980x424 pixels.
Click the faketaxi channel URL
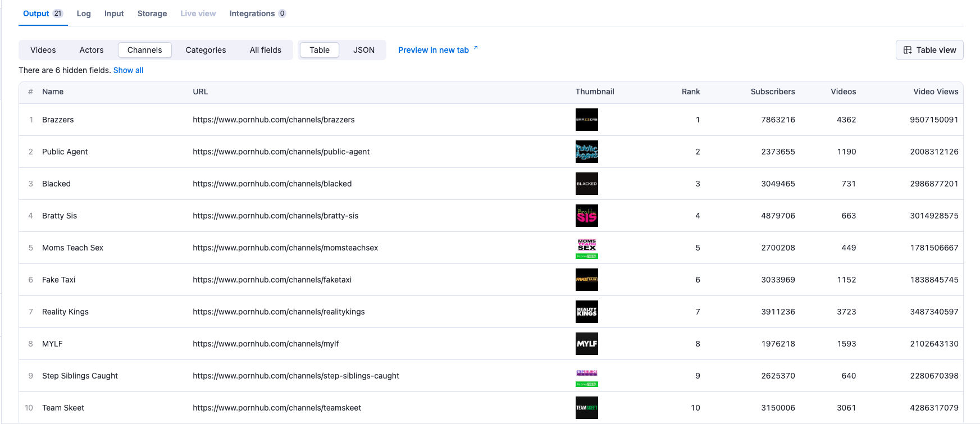[272, 280]
